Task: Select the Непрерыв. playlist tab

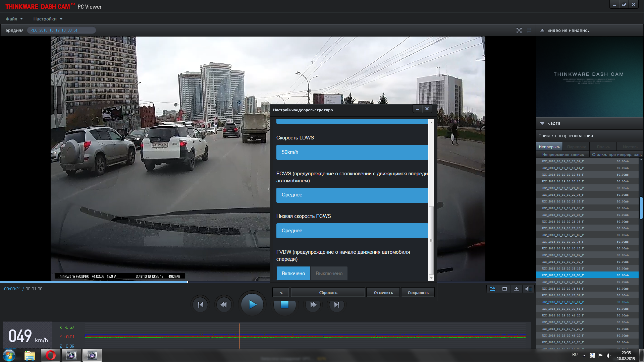Action: point(549,147)
